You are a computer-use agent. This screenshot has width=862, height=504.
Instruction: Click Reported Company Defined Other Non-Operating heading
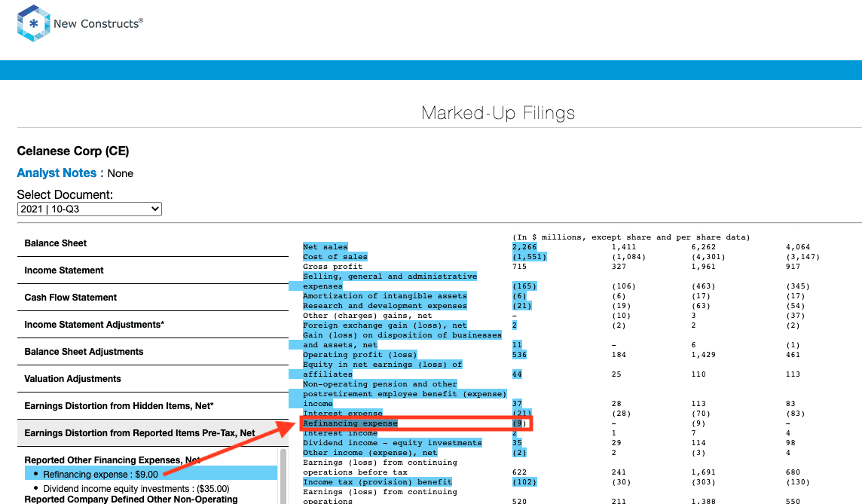click(x=131, y=499)
